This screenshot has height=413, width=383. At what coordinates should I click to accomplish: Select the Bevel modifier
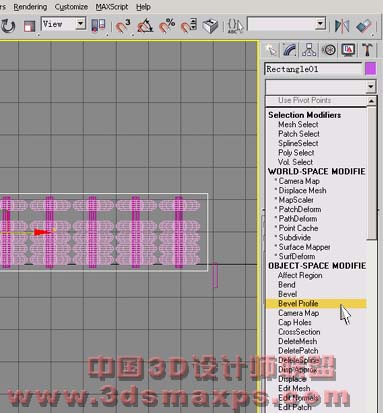tap(287, 294)
